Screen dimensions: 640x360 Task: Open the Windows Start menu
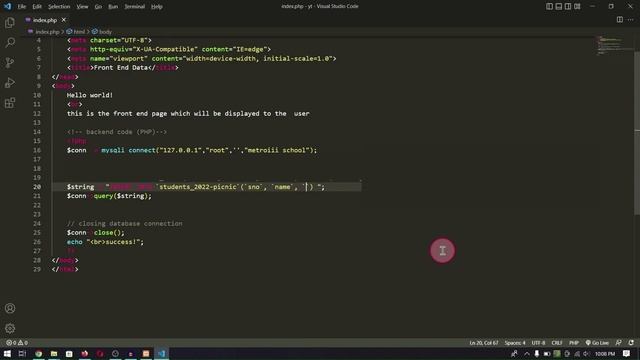pyautogui.click(x=7, y=353)
